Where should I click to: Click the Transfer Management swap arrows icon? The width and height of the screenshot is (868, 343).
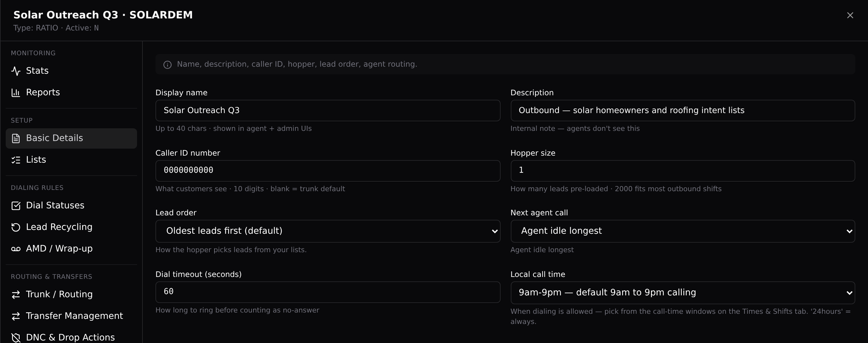16,316
